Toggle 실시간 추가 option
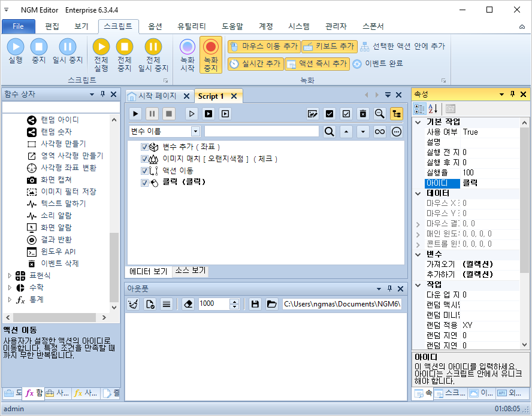Screen dimensions: 532x416 [255, 63]
